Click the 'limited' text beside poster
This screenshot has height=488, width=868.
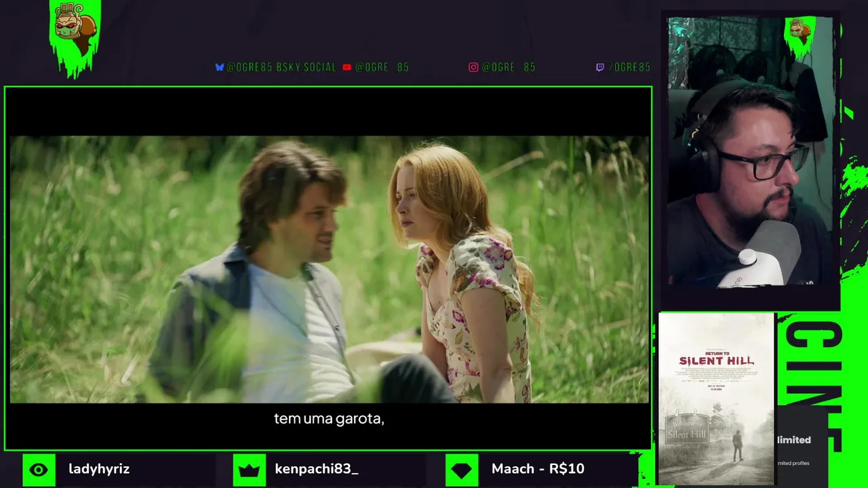pos(794,440)
